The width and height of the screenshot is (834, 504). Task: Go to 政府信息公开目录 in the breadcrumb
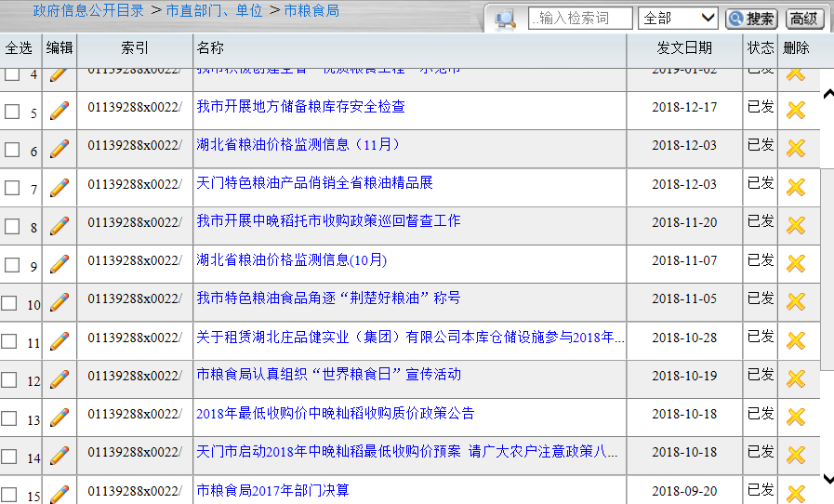88,11
